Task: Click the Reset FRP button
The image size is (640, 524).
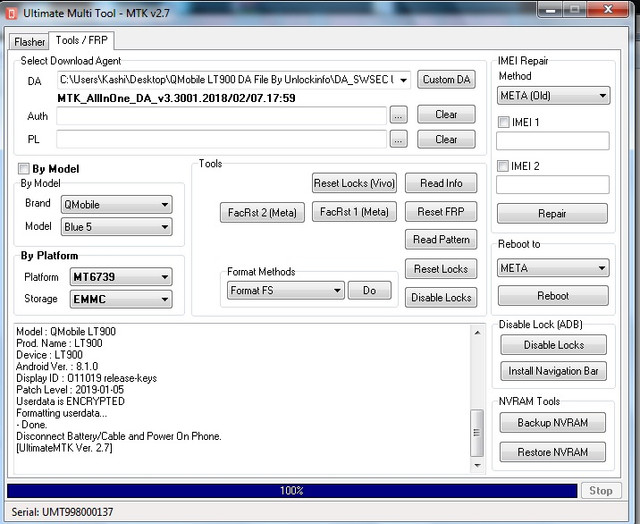Action: 441,212
